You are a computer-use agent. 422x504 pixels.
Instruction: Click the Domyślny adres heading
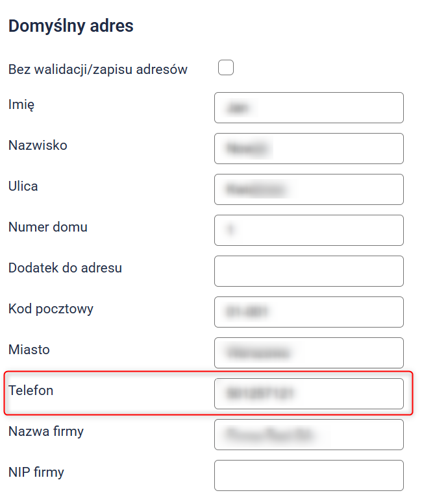71,27
